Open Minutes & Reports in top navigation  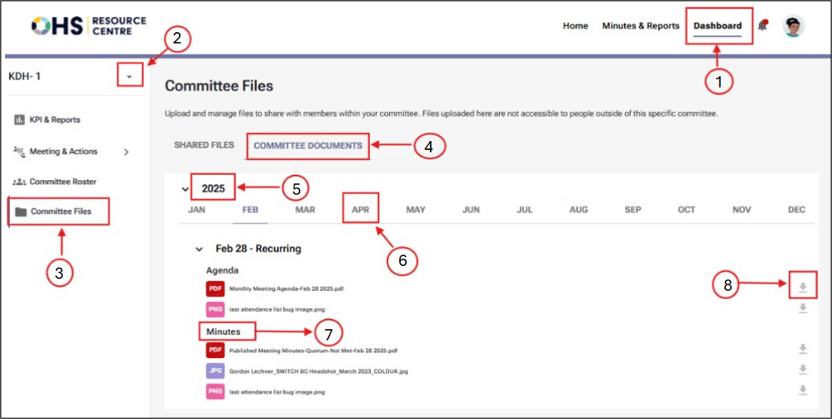tap(640, 26)
